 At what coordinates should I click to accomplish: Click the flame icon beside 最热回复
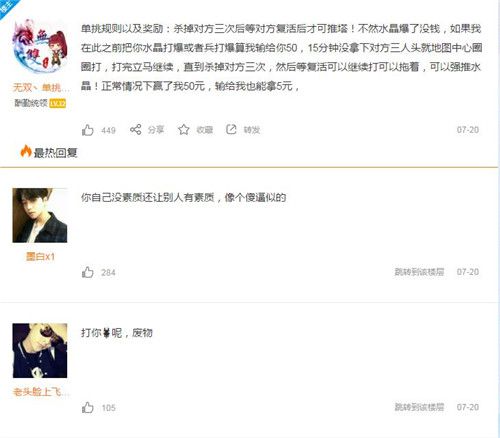coord(26,151)
